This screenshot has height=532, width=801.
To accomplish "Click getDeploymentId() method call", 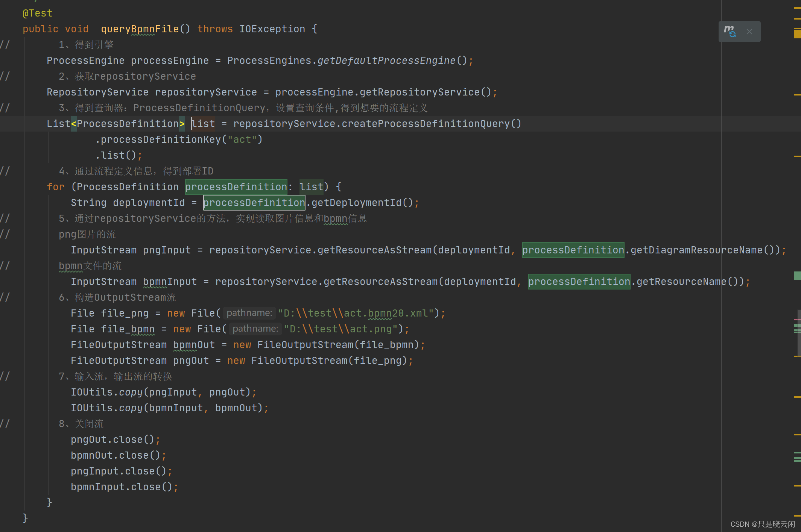I will tap(362, 203).
